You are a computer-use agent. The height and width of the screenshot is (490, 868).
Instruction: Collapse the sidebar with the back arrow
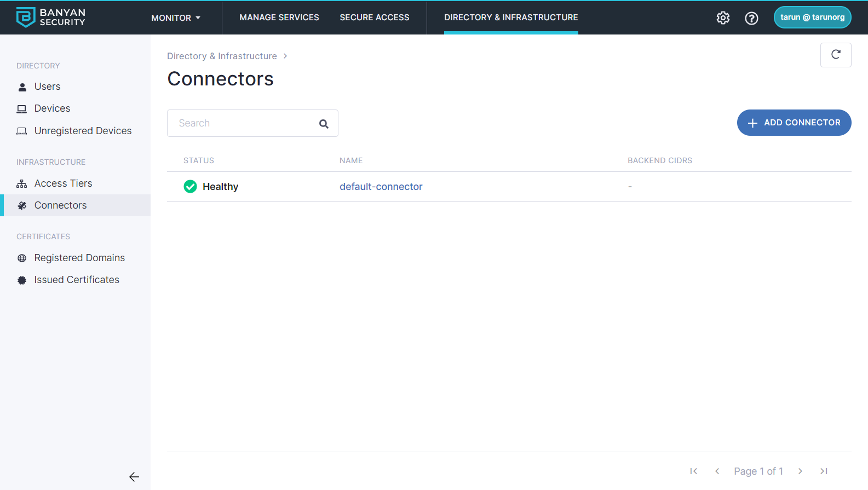(x=134, y=477)
